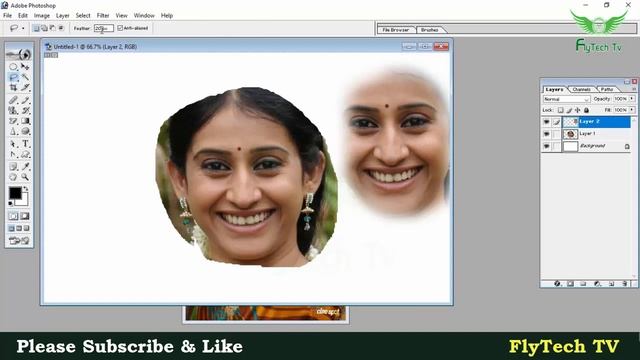Swap foreground and background colors
This screenshot has height=360, width=640.
(26, 189)
